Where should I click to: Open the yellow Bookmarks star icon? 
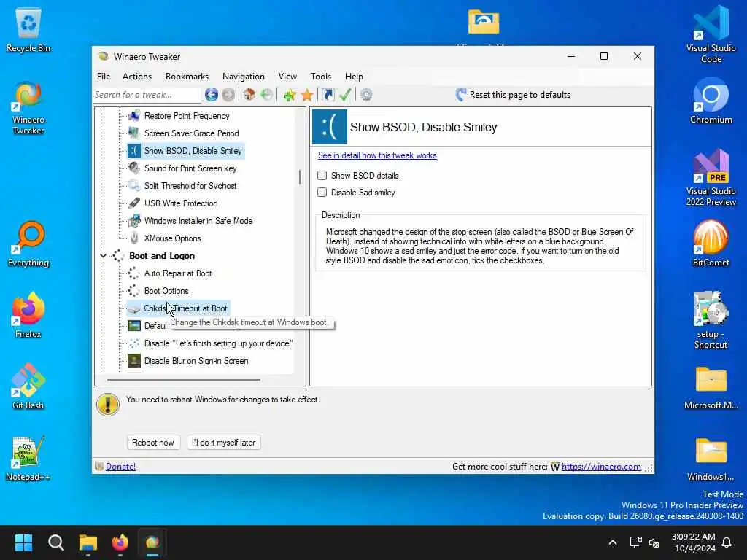coord(307,95)
